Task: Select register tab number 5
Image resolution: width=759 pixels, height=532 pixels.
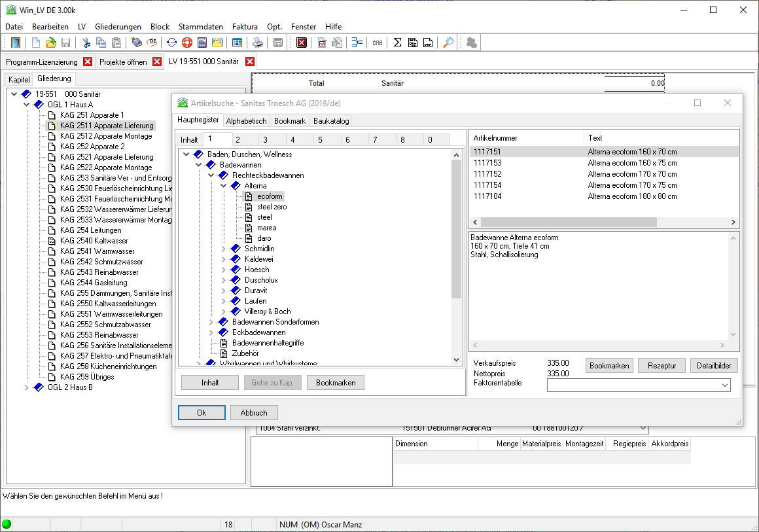Action: 320,139
